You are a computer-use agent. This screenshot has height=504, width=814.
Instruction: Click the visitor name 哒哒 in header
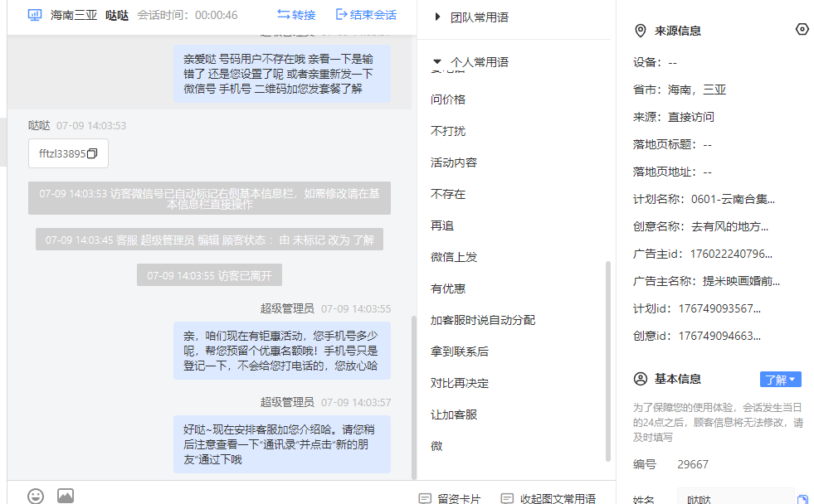(x=117, y=15)
